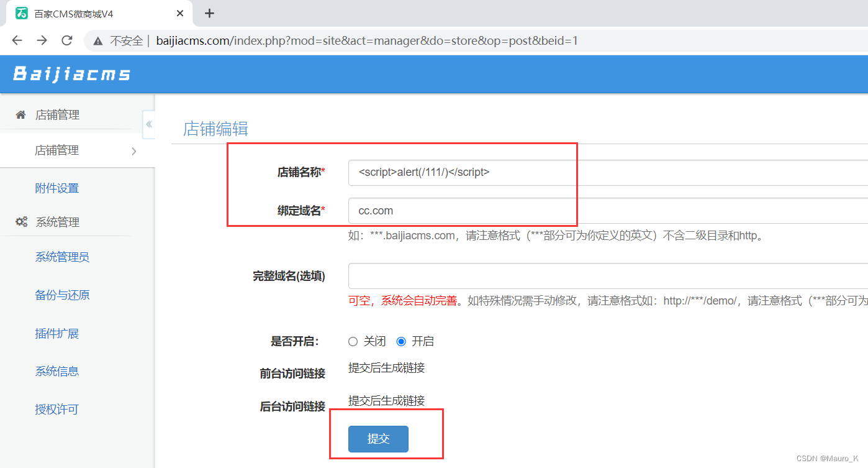Click the browser back arrow
The height and width of the screenshot is (468, 868).
coord(17,40)
